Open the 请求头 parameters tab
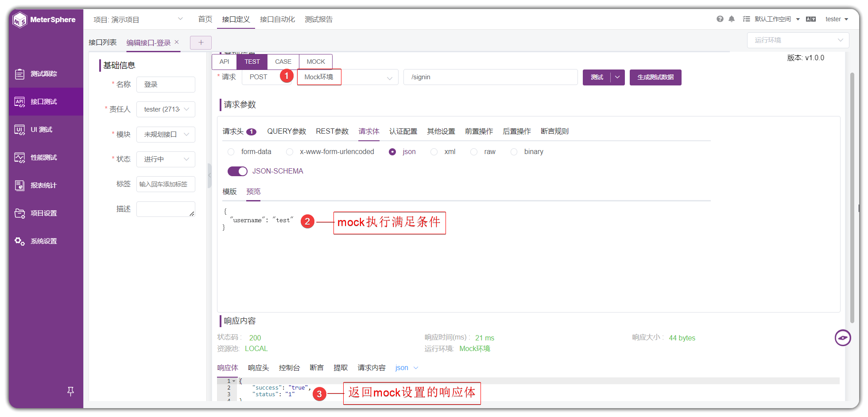Viewport: 868px width, 417px height. coord(239,131)
